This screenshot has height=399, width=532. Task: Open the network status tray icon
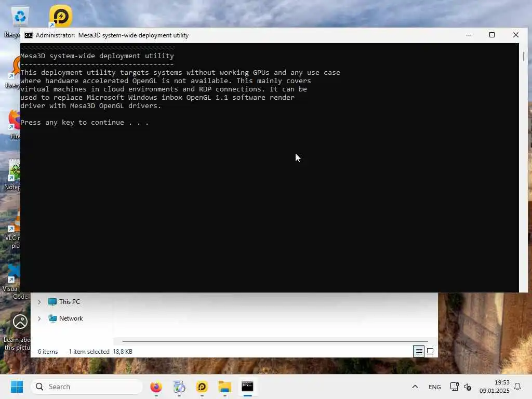pos(454,387)
